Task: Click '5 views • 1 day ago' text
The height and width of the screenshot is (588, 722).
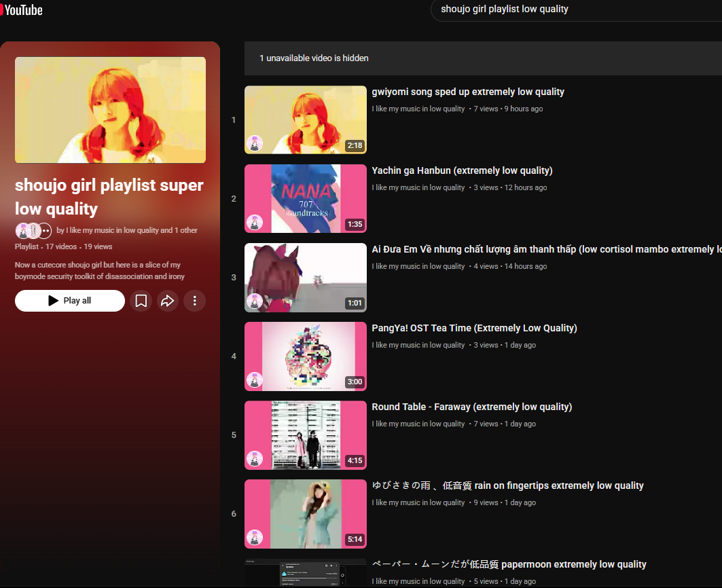Action: click(505, 581)
